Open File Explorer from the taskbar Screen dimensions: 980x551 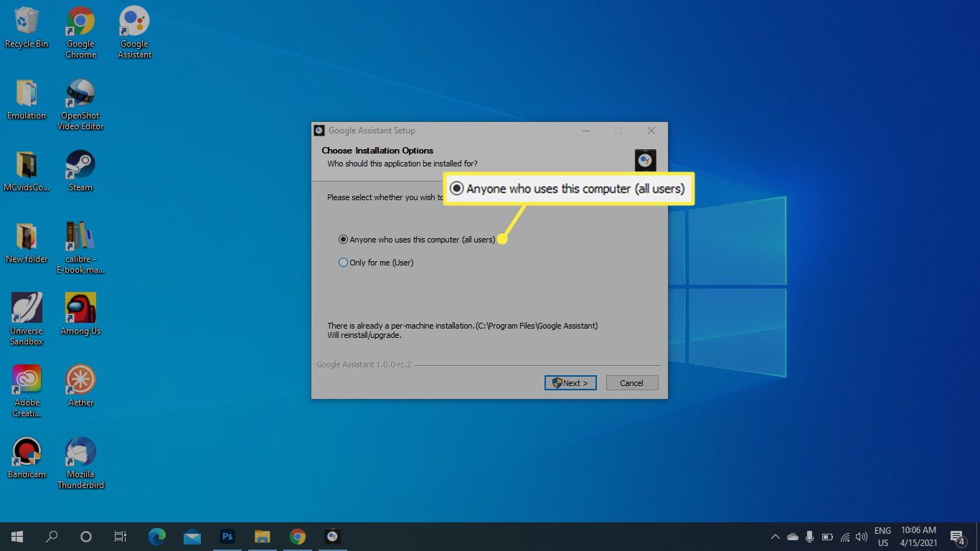(262, 537)
